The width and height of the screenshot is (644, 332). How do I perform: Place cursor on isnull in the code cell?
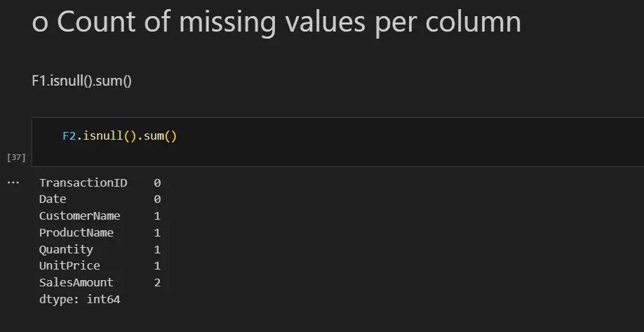[102, 136]
